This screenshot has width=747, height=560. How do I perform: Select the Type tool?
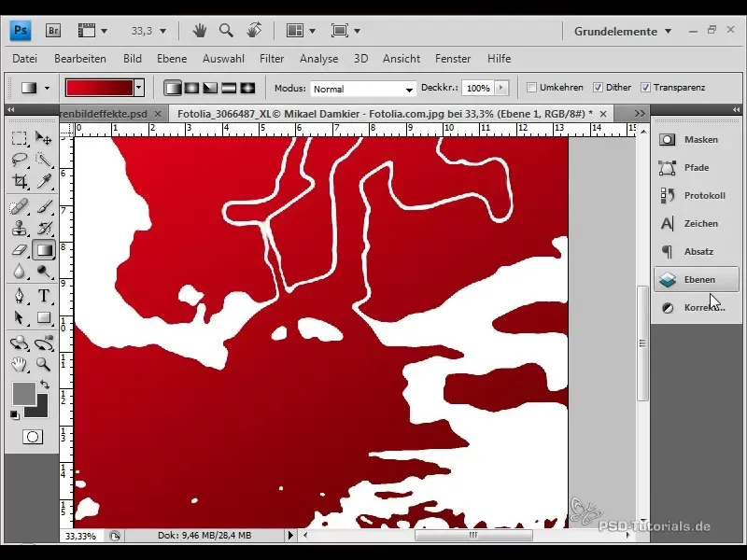point(43,296)
